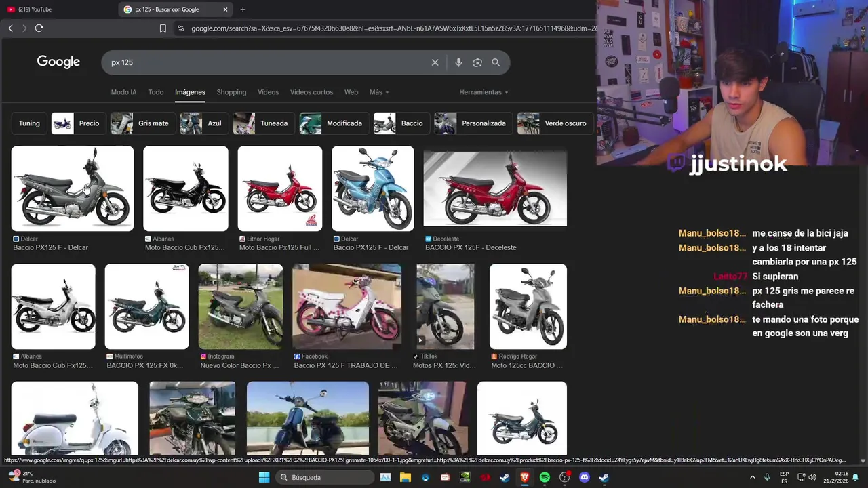Open the red Litnor Hogar motorcycle image

pyautogui.click(x=280, y=188)
